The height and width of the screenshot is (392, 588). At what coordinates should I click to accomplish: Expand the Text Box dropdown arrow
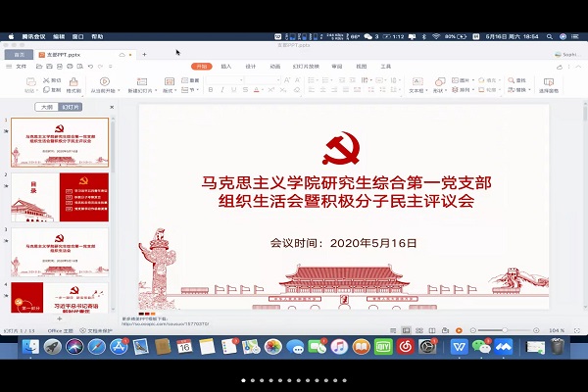tap(426, 91)
